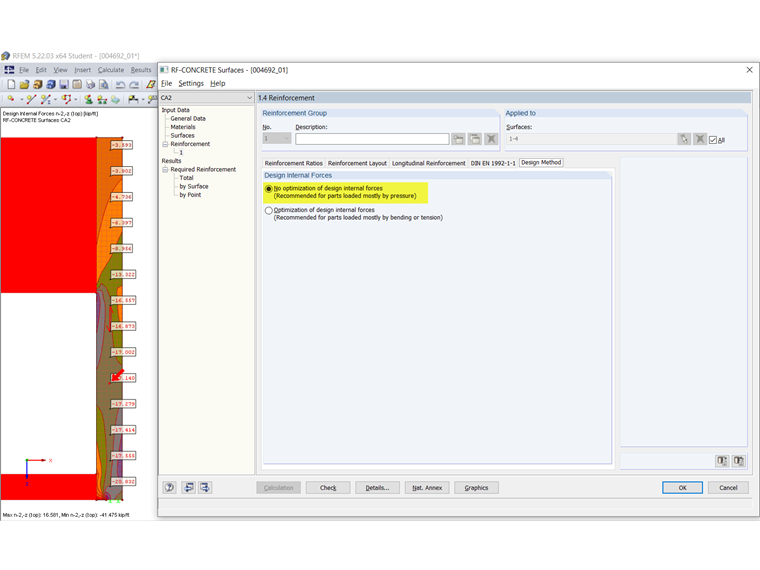Click the Pick surfaces graphically icon
The height and width of the screenshot is (570, 760).
(683, 139)
